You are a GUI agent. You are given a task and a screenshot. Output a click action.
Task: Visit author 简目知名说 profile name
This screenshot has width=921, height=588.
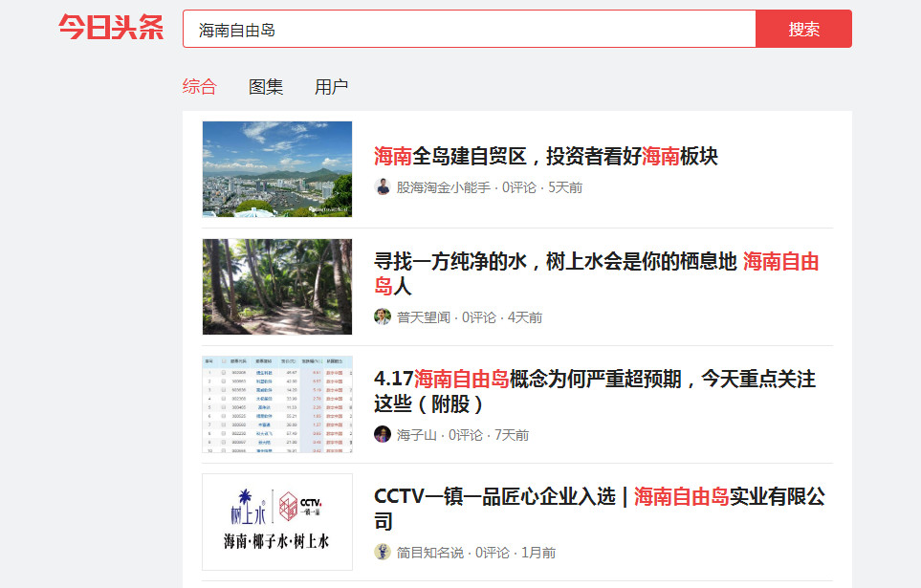tap(430, 553)
